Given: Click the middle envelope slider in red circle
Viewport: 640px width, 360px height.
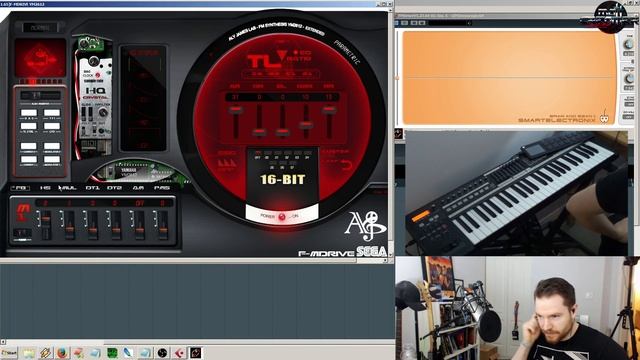Looking at the screenshot, I should [x=282, y=132].
